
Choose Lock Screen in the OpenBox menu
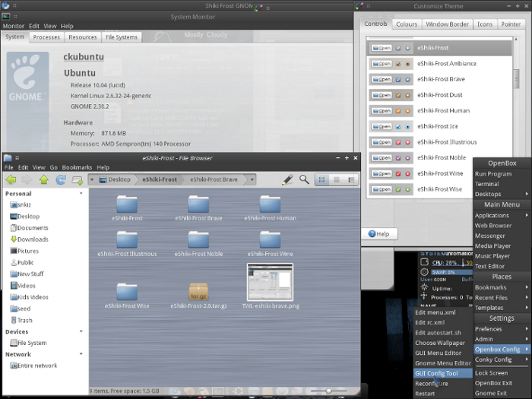502,373
